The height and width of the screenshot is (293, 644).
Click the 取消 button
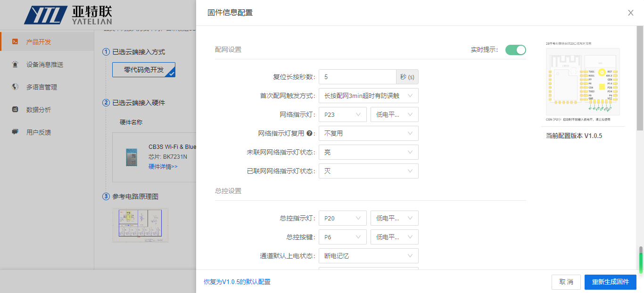point(566,282)
